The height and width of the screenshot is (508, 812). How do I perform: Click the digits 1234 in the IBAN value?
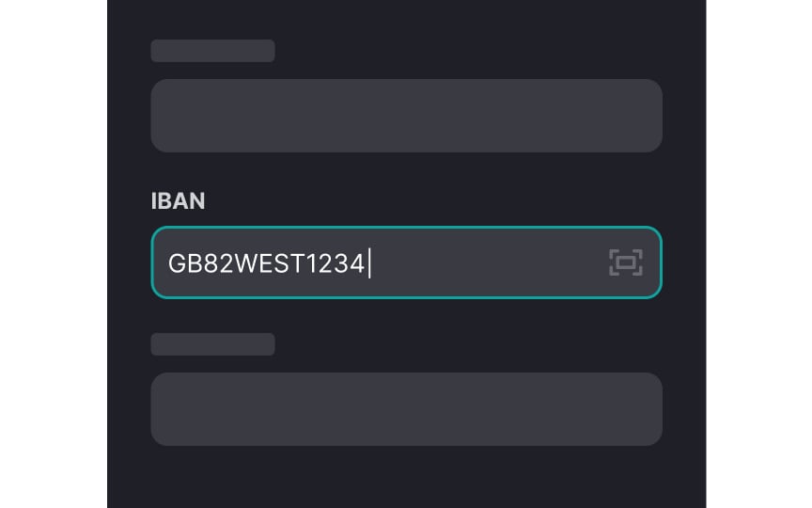(x=336, y=263)
